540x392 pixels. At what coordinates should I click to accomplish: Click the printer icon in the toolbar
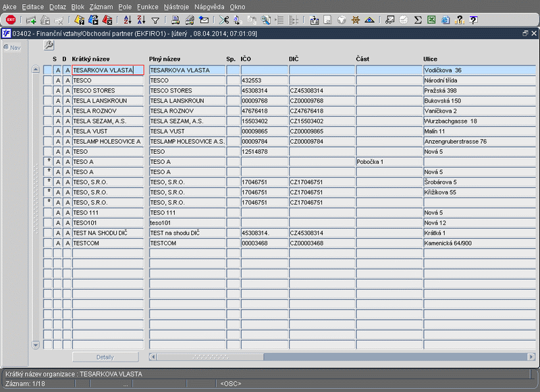point(175,20)
